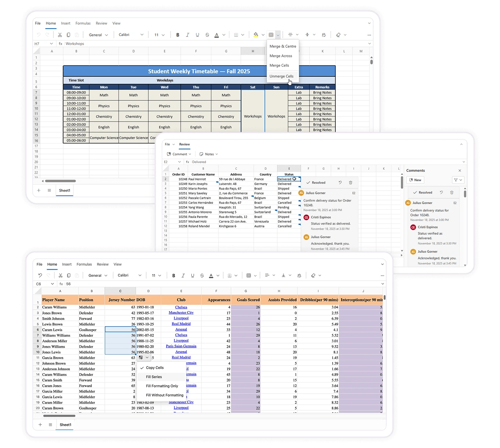Select the underline formatting icon

pos(197,34)
